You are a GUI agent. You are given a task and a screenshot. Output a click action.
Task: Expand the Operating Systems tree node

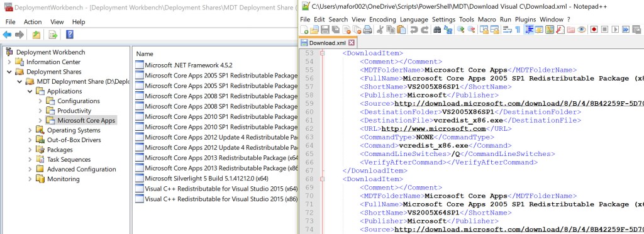(x=30, y=130)
